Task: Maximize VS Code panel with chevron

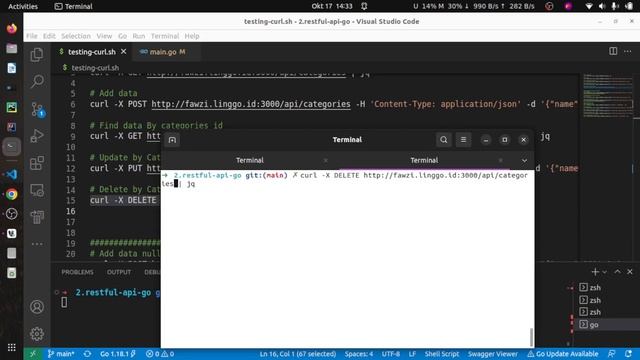Action: (617, 272)
